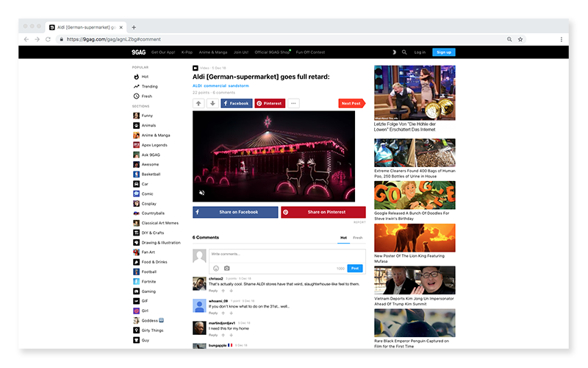Browse the Apex Legends section
The image size is (588, 368).
pos(150,145)
